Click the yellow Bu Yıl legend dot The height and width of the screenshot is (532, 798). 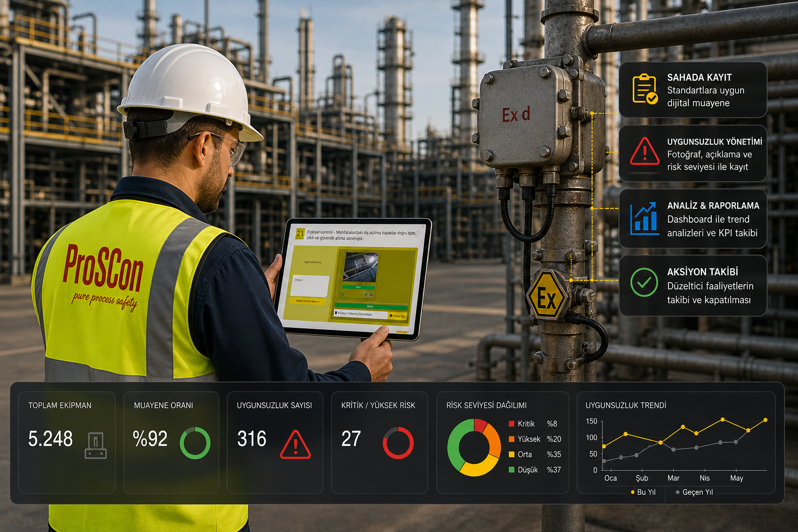pyautogui.click(x=632, y=492)
